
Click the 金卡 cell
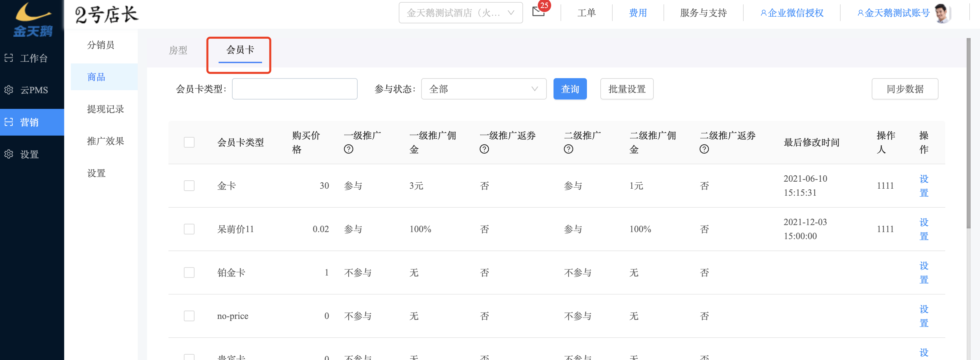[226, 186]
